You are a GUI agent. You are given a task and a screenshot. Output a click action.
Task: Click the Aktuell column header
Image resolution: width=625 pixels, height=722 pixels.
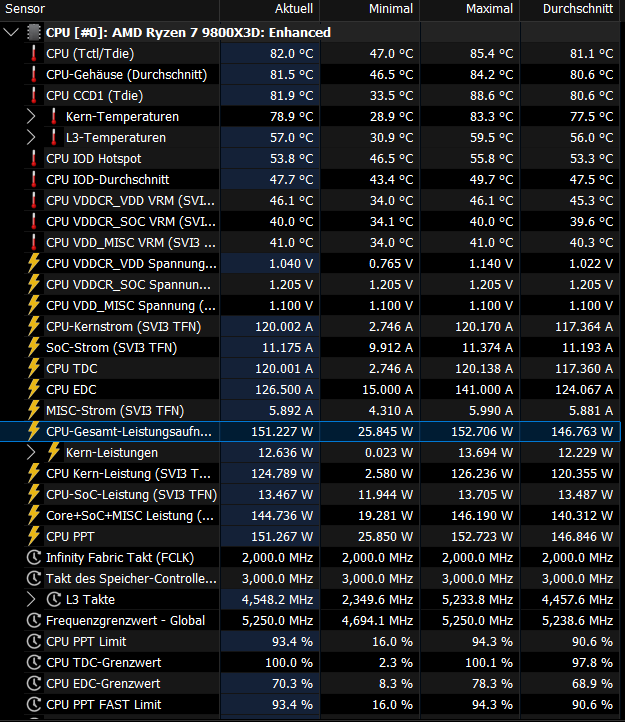tap(269, 9)
